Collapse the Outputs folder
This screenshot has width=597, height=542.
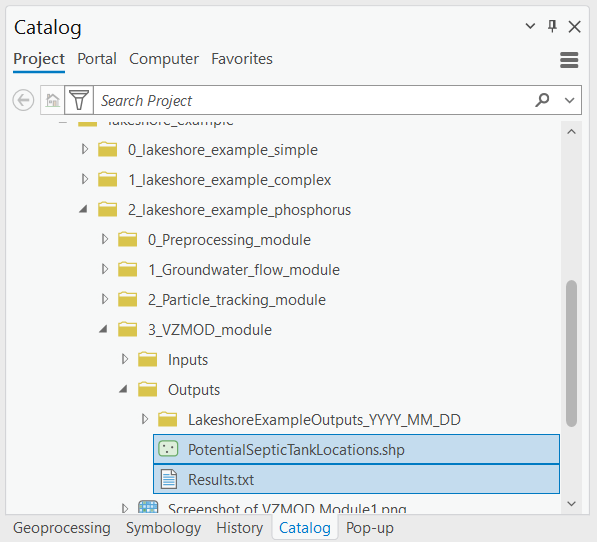click(123, 389)
